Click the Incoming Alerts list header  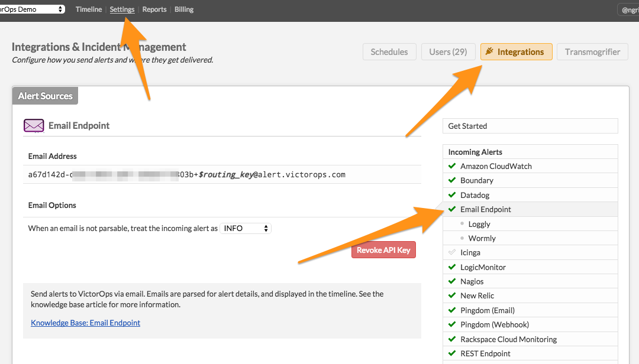pyautogui.click(x=530, y=152)
